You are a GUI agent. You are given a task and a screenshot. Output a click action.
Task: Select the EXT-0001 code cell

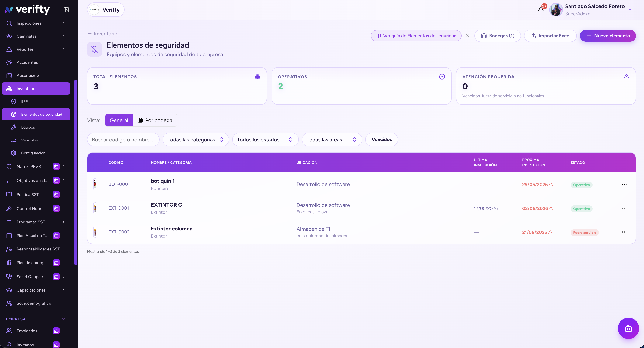(x=119, y=208)
